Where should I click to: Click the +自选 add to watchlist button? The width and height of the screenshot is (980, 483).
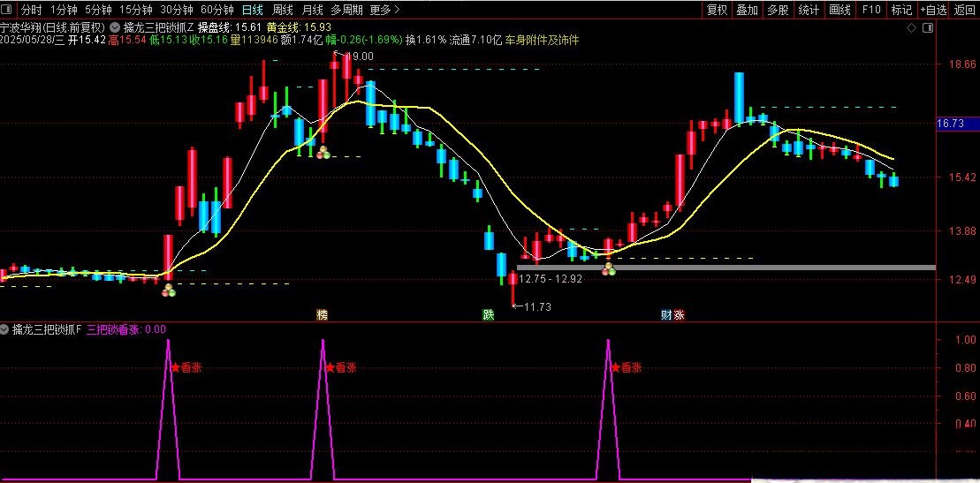point(933,10)
